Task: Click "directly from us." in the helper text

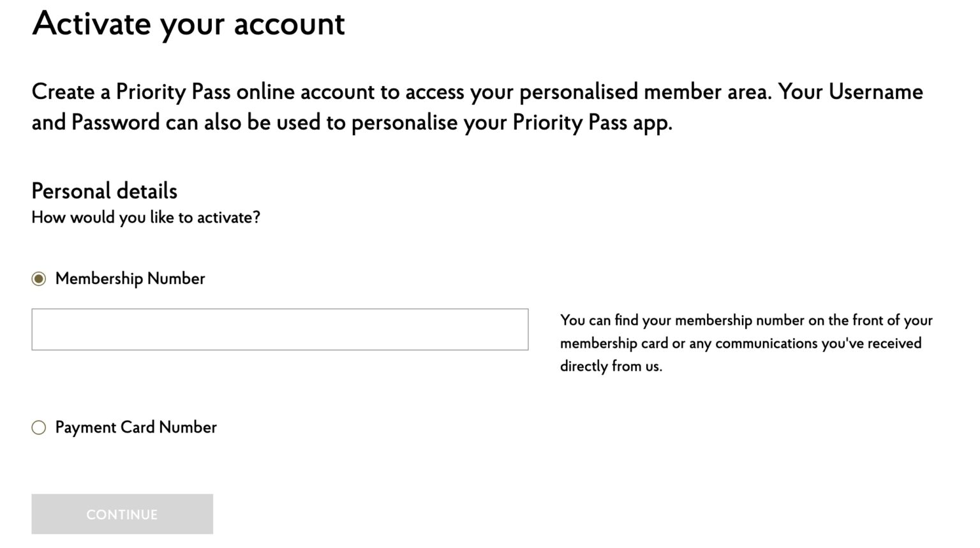Action: 611,366
